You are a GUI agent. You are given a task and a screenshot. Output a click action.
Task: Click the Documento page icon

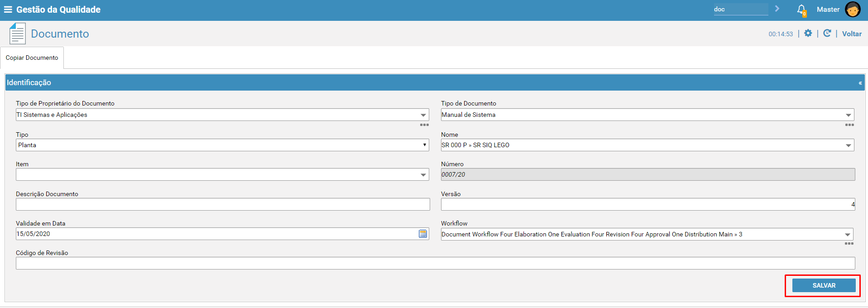17,34
